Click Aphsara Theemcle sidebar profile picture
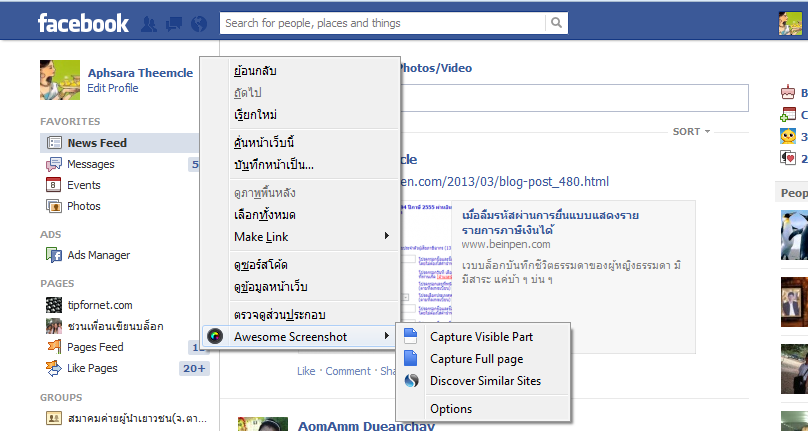This screenshot has width=808, height=431. pos(60,80)
